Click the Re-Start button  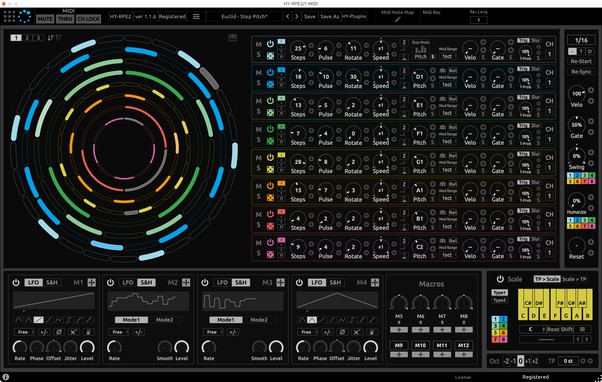(x=581, y=61)
